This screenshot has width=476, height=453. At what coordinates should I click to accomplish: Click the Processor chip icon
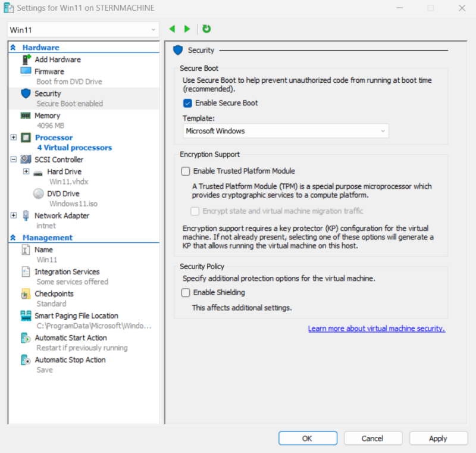26,138
